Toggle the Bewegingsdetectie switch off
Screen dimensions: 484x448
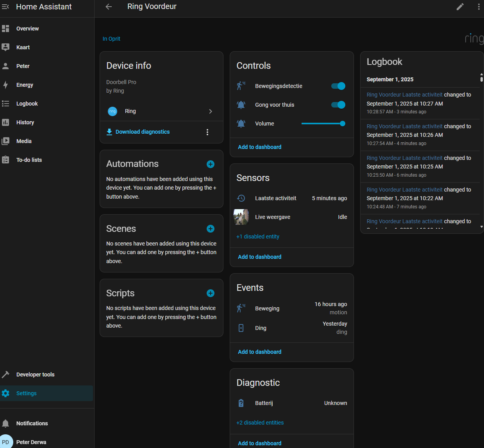338,86
